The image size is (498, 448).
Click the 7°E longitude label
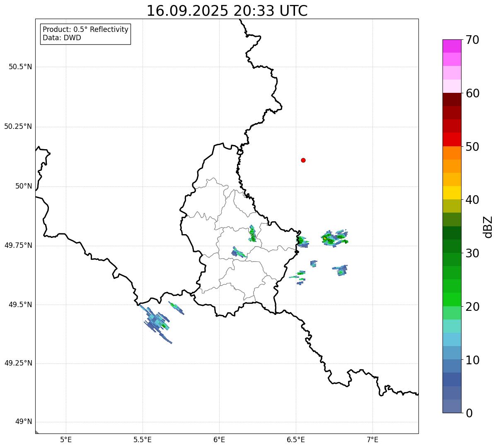point(372,439)
